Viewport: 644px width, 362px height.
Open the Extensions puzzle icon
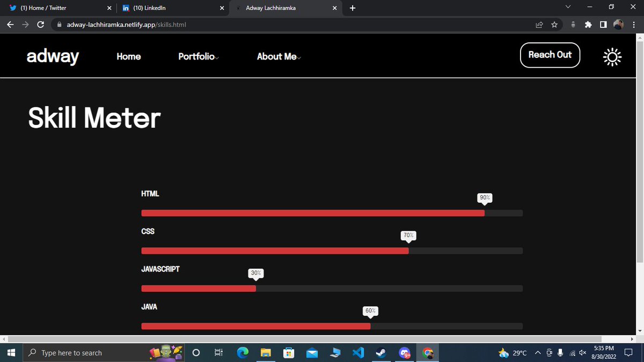pyautogui.click(x=588, y=25)
